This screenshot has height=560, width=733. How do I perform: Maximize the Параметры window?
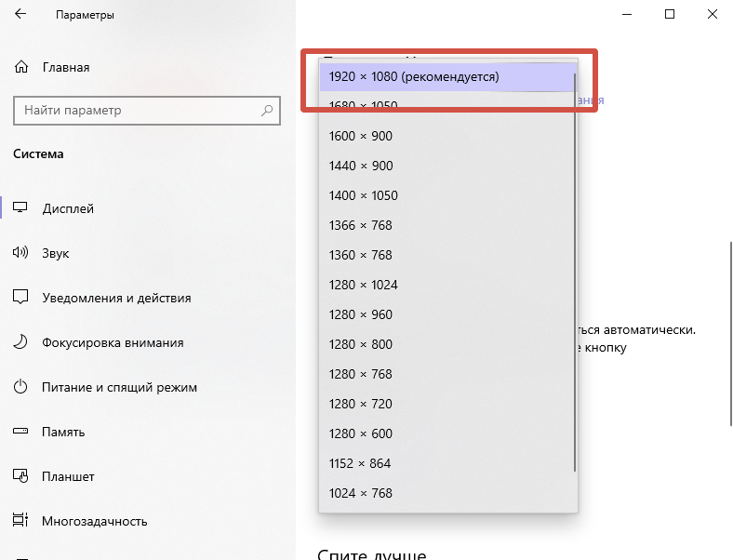[x=670, y=15]
